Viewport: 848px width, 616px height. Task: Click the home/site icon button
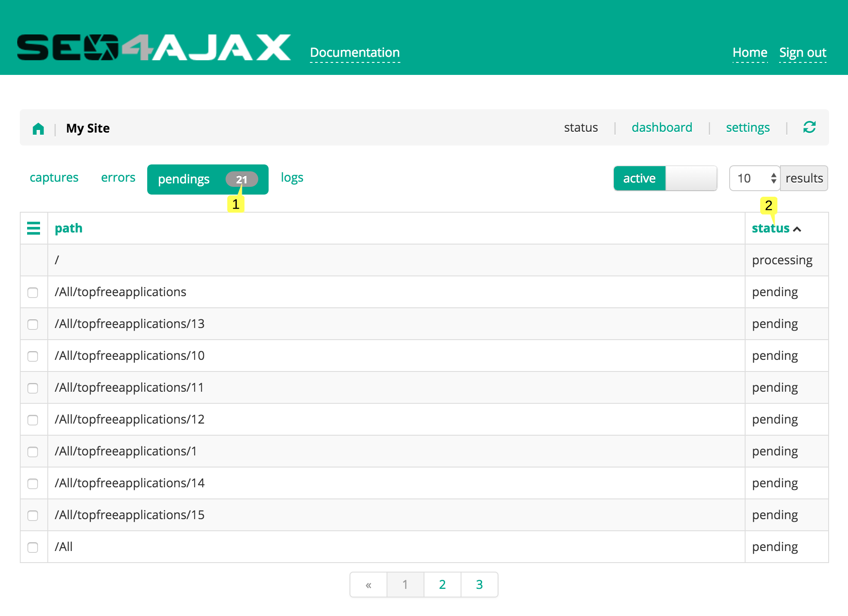click(x=38, y=128)
